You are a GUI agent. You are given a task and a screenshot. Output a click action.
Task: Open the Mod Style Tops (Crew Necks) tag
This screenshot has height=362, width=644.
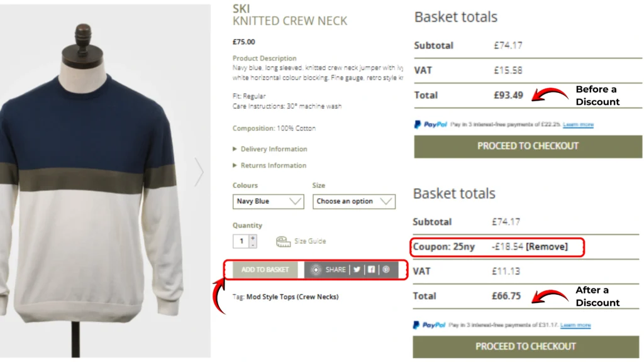[x=292, y=297]
